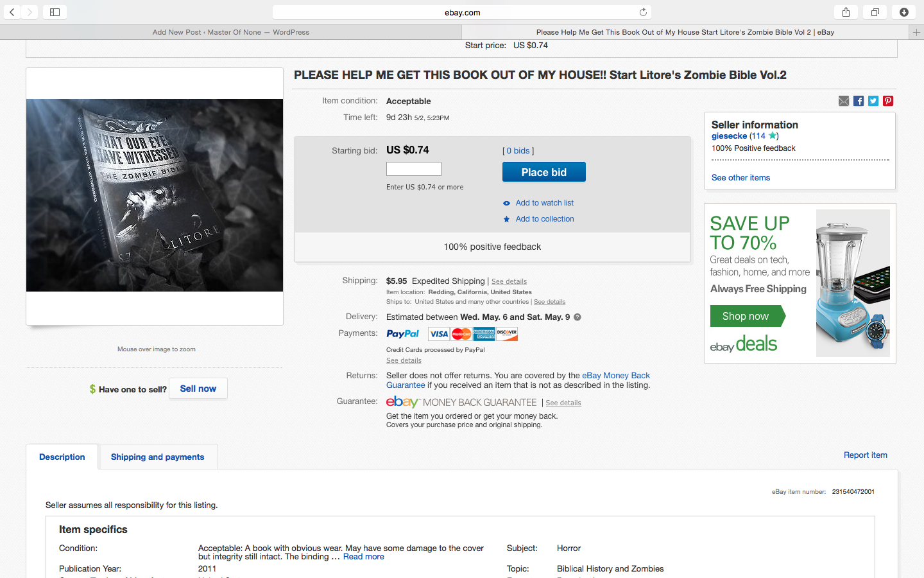924x578 pixels.
Task: Open seller giesecke profile link
Action: point(729,136)
